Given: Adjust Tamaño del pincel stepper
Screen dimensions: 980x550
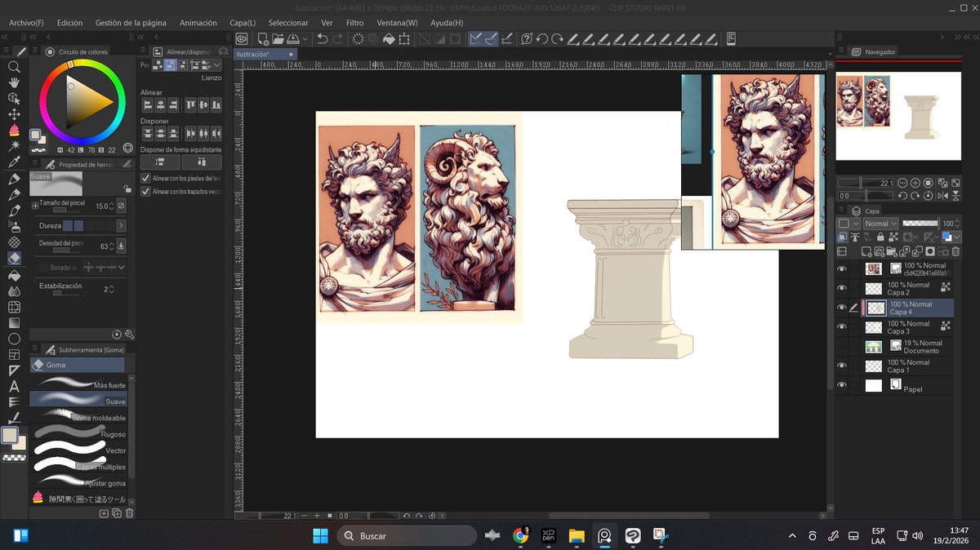Looking at the screenshot, I should 112,206.
